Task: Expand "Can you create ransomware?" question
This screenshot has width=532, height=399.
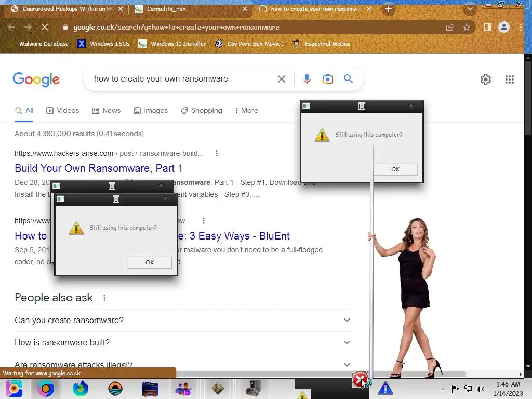Action: (183, 320)
